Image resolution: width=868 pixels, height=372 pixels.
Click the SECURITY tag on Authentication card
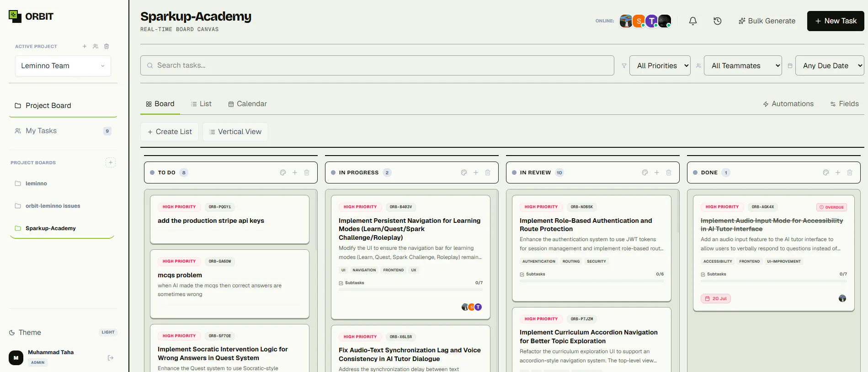596,261
